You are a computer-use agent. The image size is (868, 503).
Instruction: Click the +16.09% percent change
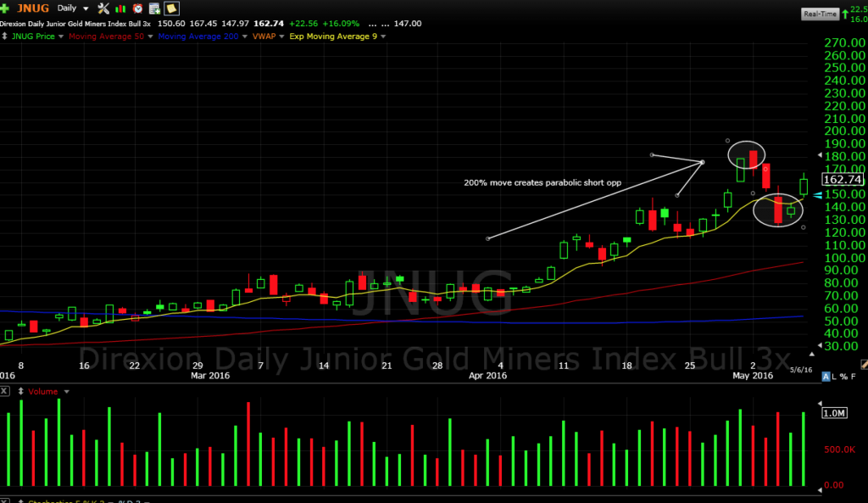pyautogui.click(x=341, y=24)
